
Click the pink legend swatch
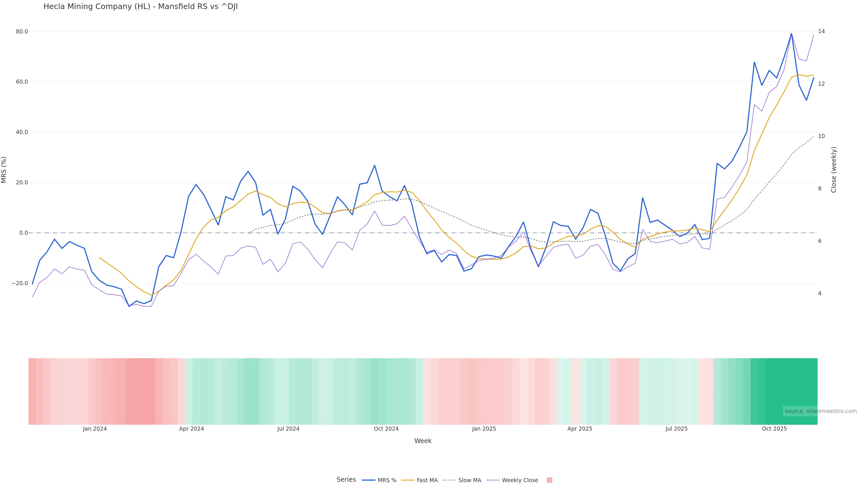coord(549,480)
